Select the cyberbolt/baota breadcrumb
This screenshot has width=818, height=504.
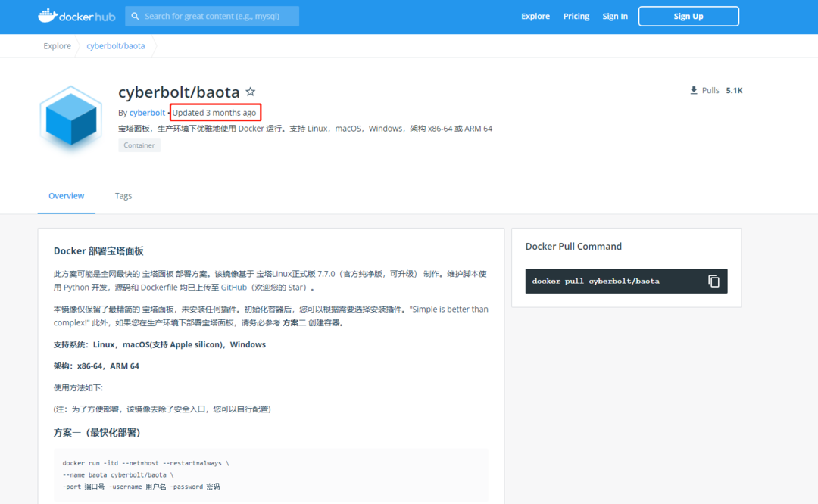116,46
